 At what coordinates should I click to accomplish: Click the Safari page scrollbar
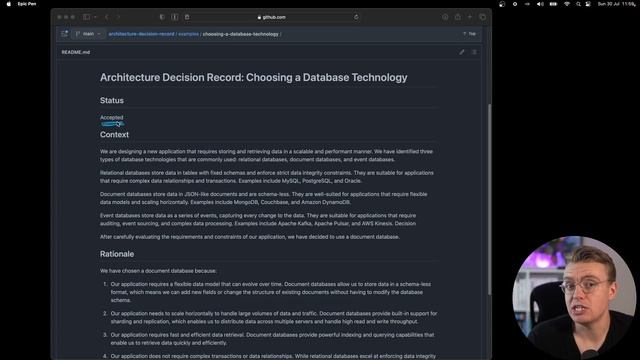click(x=489, y=199)
